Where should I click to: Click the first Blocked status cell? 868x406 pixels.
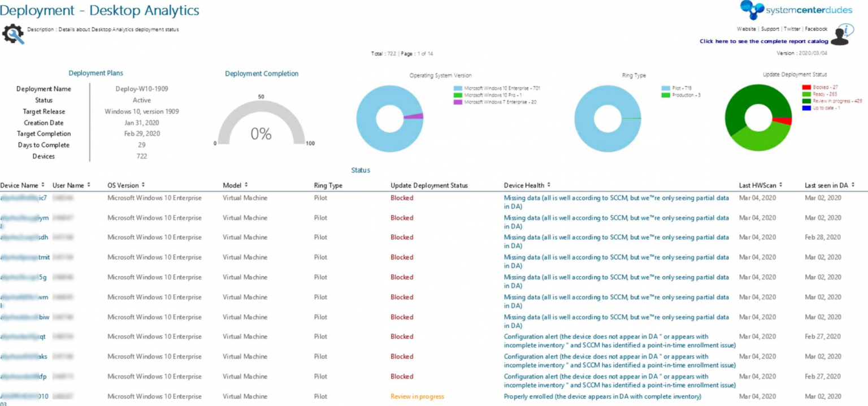click(401, 197)
